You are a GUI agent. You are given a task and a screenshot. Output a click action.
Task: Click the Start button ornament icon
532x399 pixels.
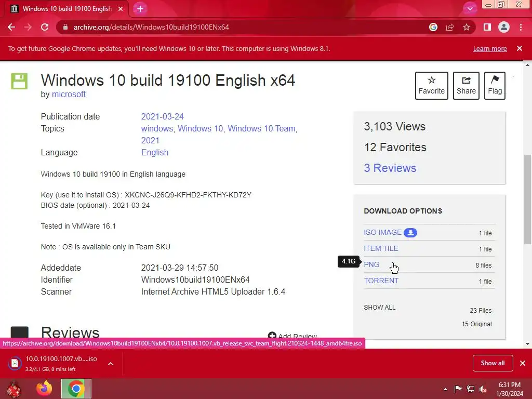(x=14, y=389)
